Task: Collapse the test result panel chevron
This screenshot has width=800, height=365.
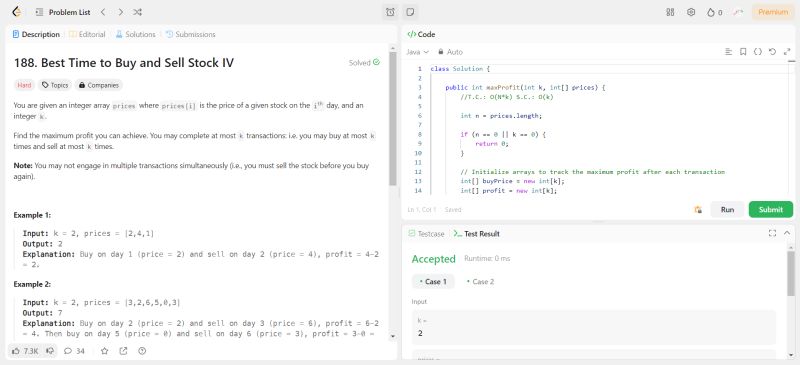Action: pos(787,233)
